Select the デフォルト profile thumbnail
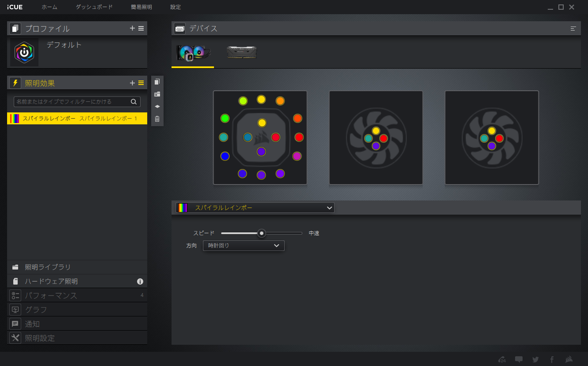The height and width of the screenshot is (366, 588). click(x=24, y=52)
